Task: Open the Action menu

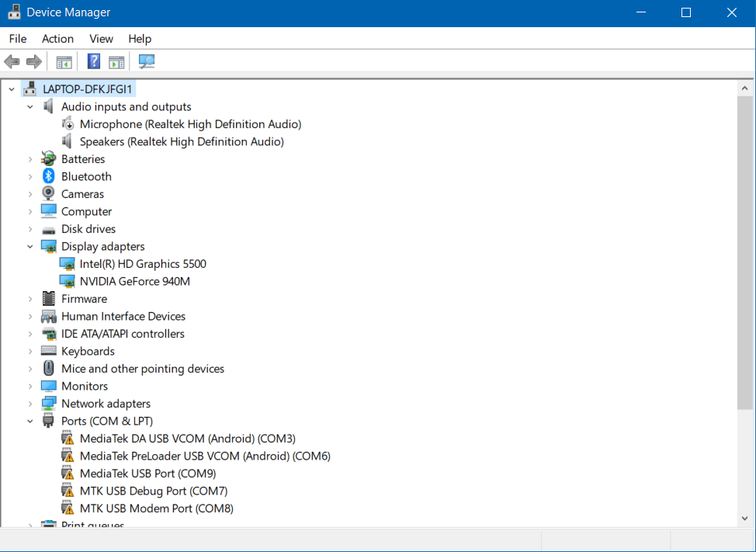Action: (x=57, y=39)
